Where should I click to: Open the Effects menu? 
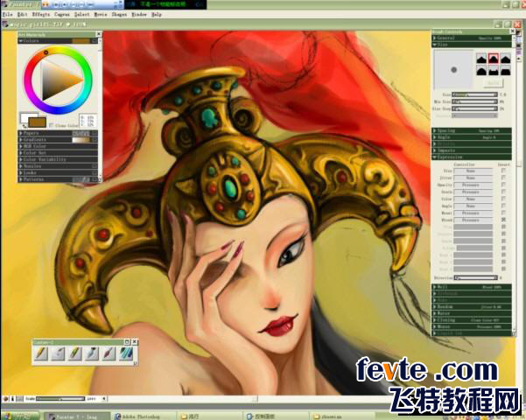click(x=41, y=14)
